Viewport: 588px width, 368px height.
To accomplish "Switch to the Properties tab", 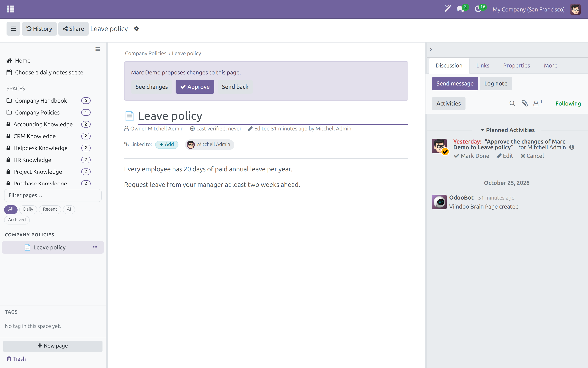I will click(516, 65).
